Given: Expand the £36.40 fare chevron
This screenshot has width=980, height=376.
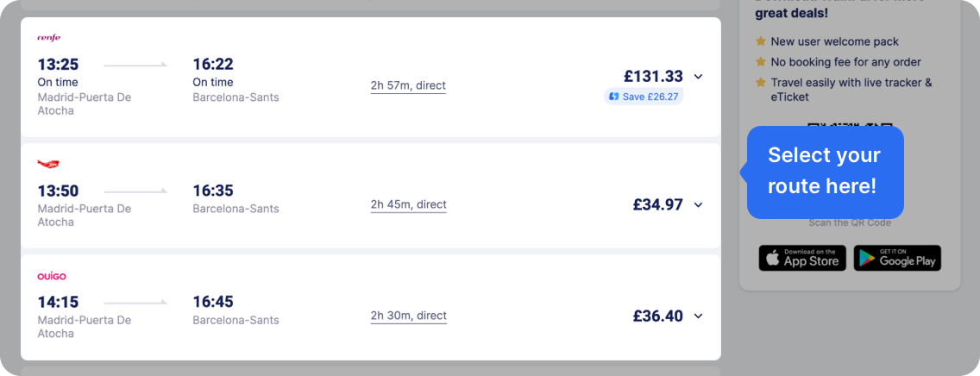Looking at the screenshot, I should pos(698,316).
